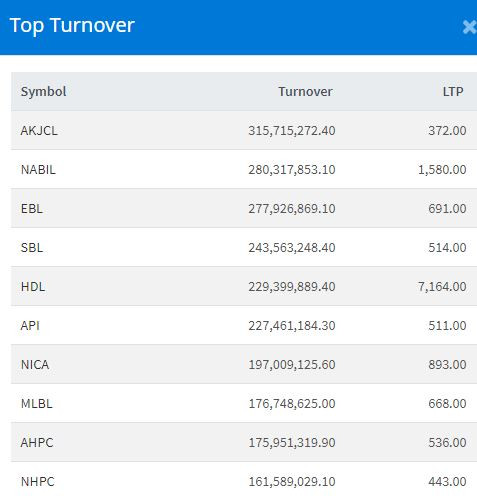
Task: Click turnover value 227,461,184.30
Action: pyautogui.click(x=292, y=325)
